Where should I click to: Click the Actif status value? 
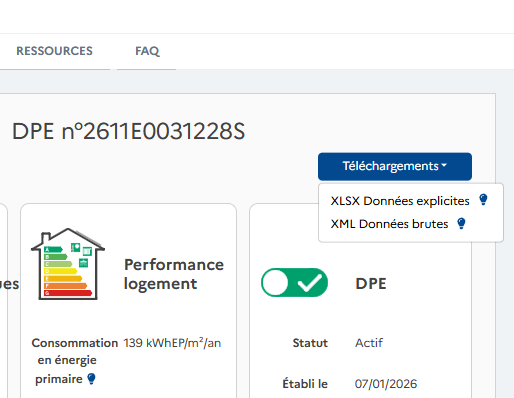369,343
